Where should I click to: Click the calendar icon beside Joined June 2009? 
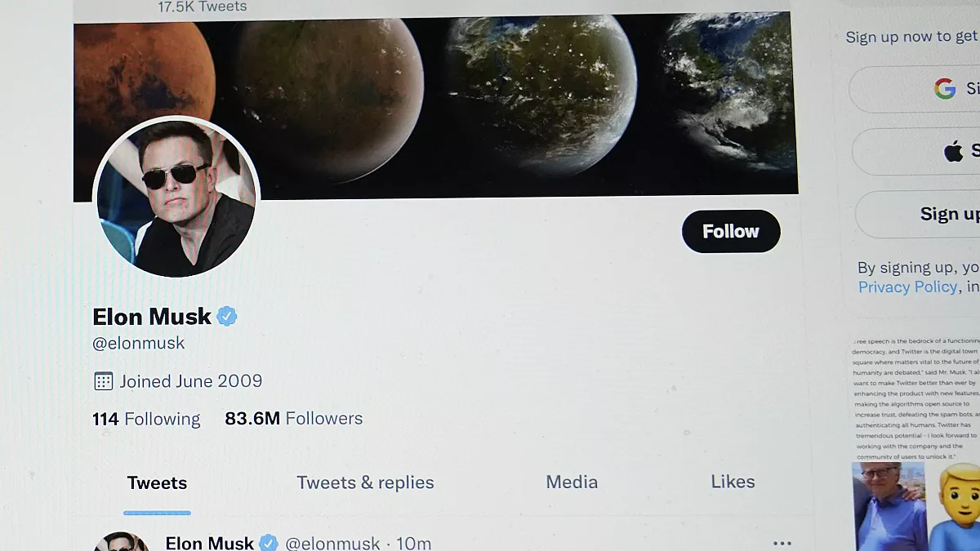click(x=103, y=381)
